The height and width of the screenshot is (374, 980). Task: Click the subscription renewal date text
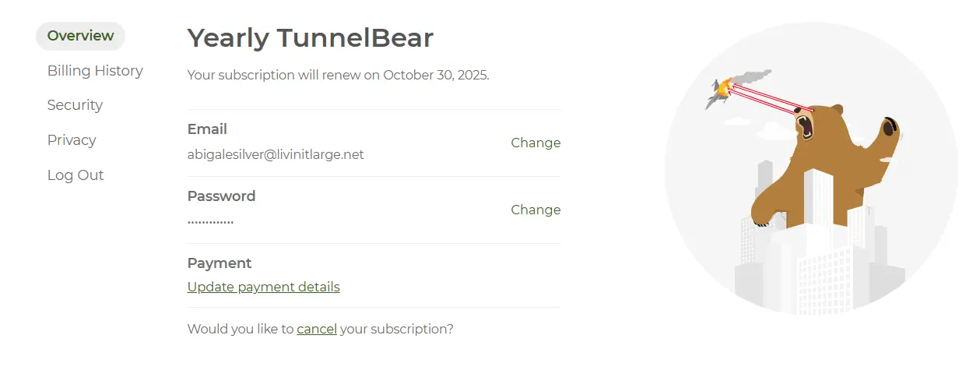pos(339,76)
